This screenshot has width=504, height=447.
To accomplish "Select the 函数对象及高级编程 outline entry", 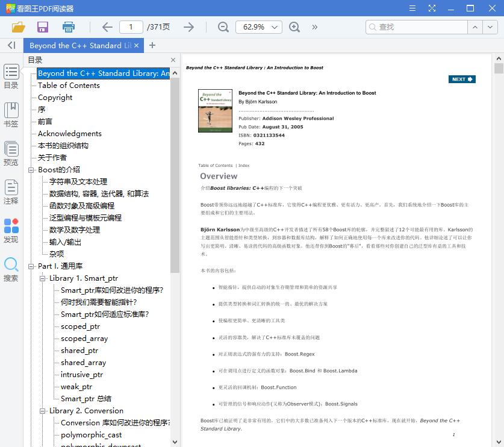I will [x=82, y=206].
